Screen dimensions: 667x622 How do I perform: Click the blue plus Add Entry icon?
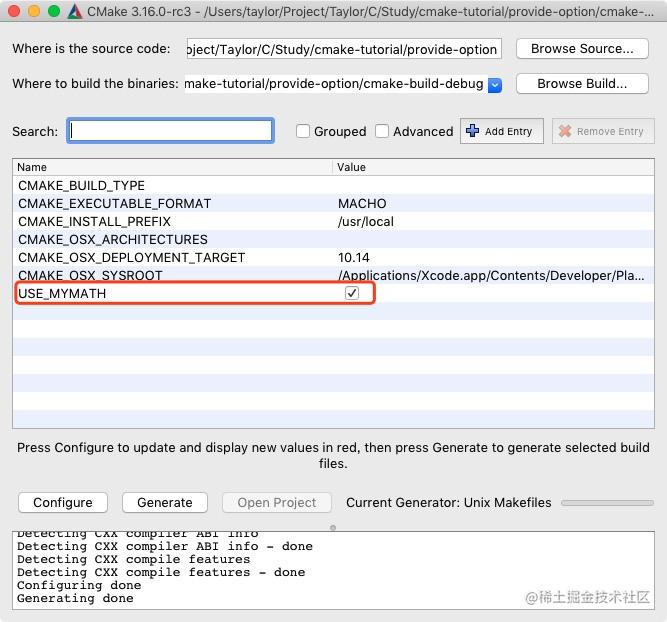pos(472,131)
